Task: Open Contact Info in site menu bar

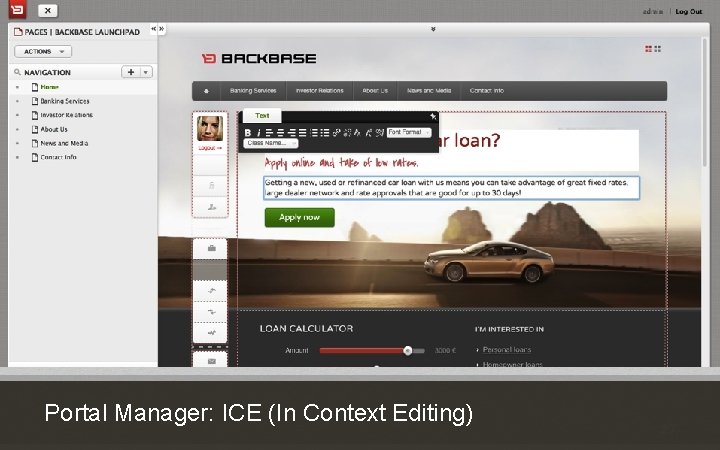Action: click(487, 91)
